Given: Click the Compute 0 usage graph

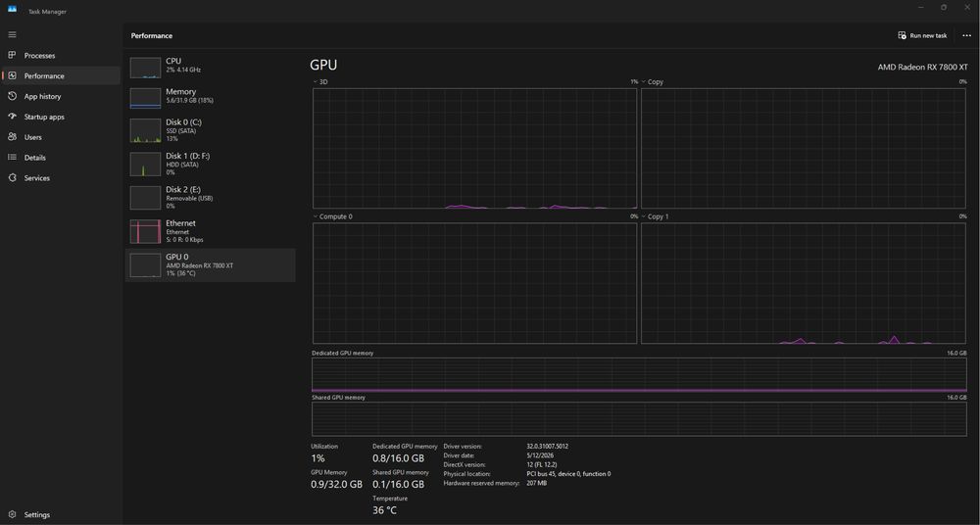Looking at the screenshot, I should coord(474,283).
